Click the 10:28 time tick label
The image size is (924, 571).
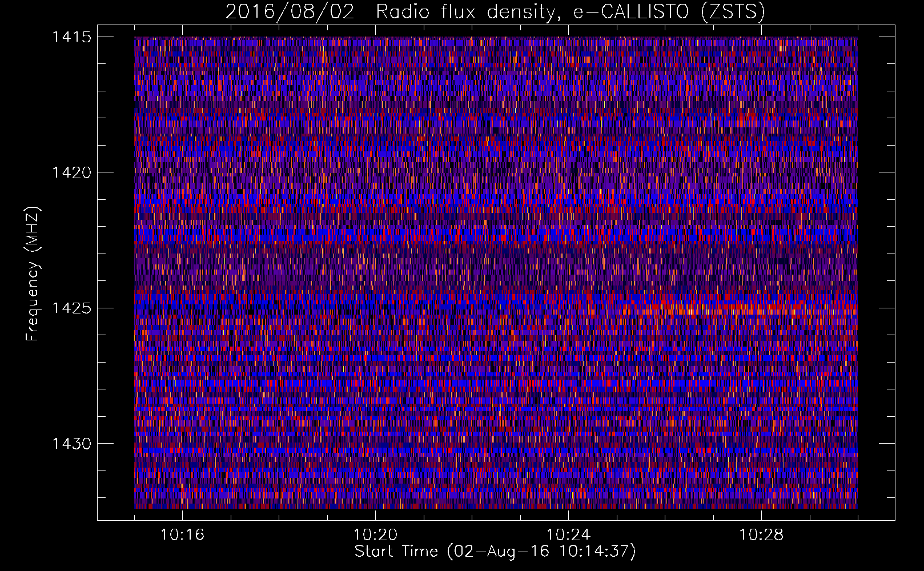[761, 535]
